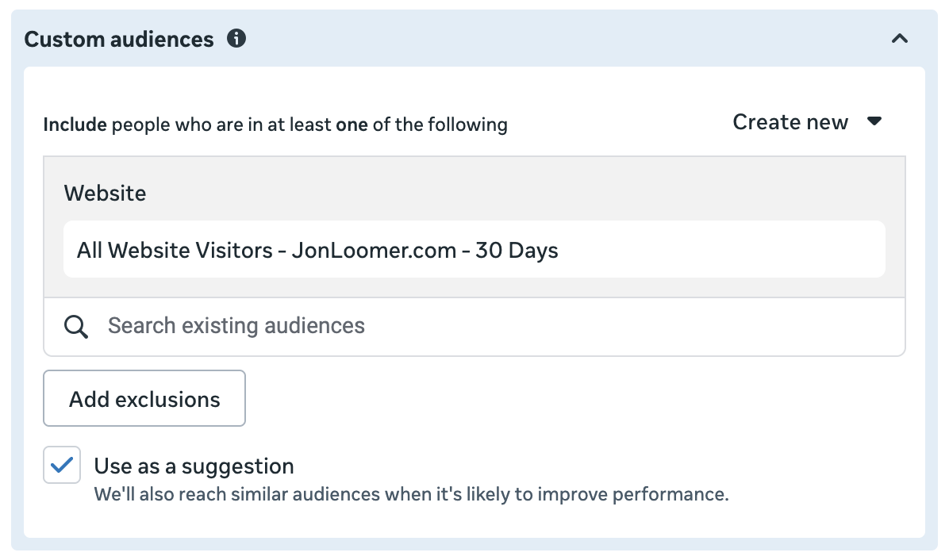Click the bold word one in instructions
The width and height of the screenshot is (949, 560).
pos(352,125)
